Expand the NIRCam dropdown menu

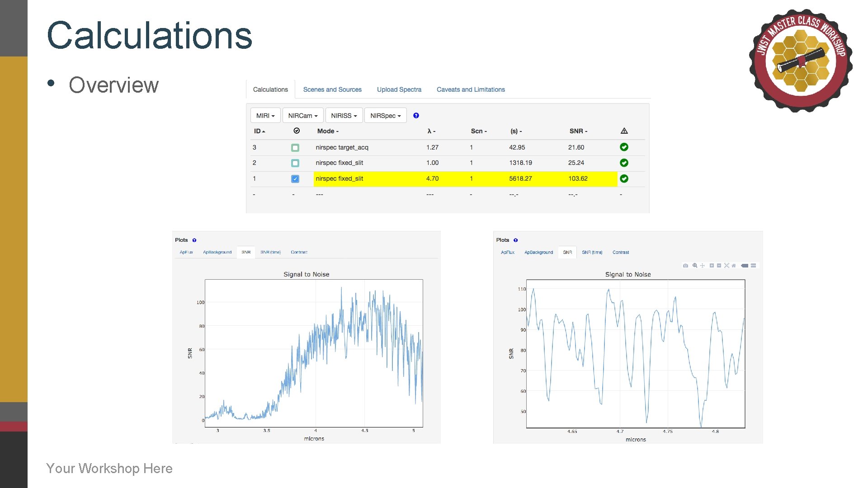303,116
